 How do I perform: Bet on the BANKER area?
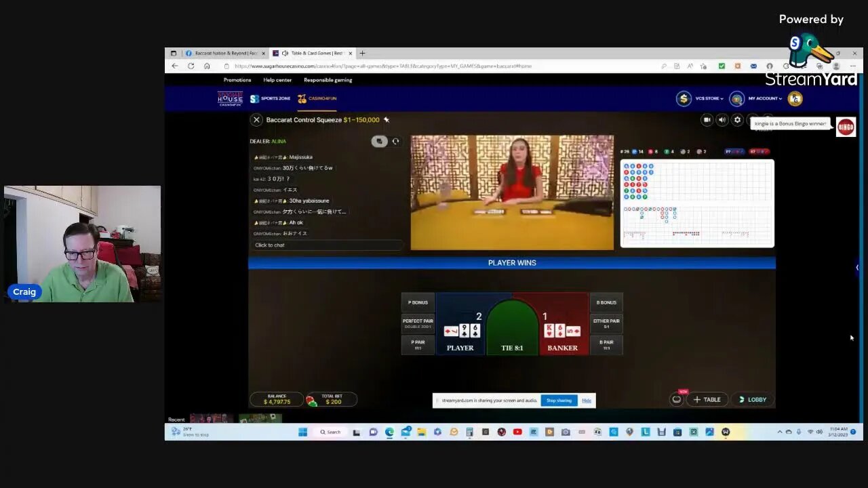coord(563,324)
